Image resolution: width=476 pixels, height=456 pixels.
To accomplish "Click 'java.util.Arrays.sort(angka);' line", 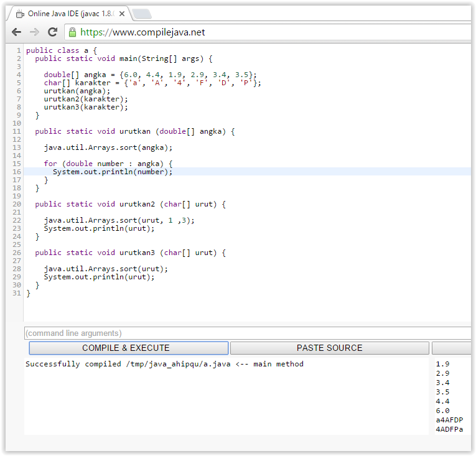I will tap(108, 147).
